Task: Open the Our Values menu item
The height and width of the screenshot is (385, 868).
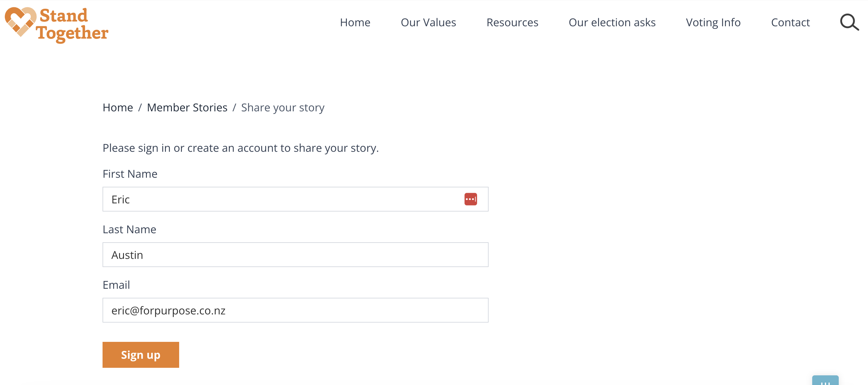Action: pyautogui.click(x=428, y=22)
